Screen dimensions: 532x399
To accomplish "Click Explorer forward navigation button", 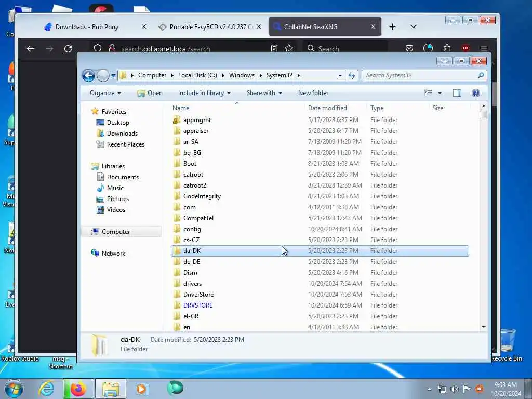I will click(103, 75).
